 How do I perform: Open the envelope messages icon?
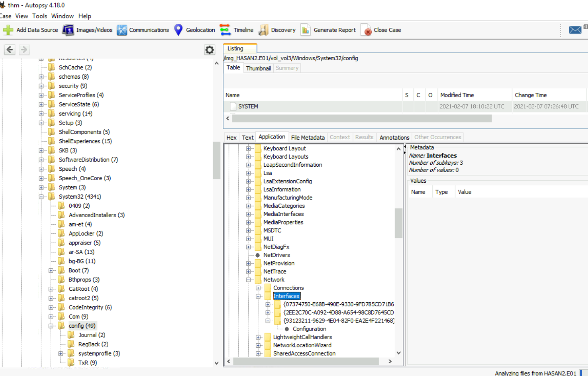[x=575, y=30]
